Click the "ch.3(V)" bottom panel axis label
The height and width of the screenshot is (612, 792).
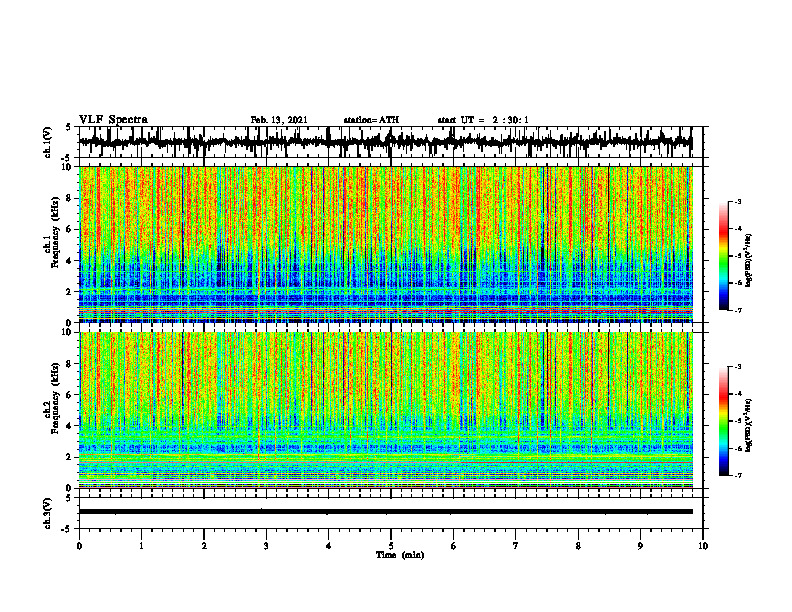coord(47,513)
